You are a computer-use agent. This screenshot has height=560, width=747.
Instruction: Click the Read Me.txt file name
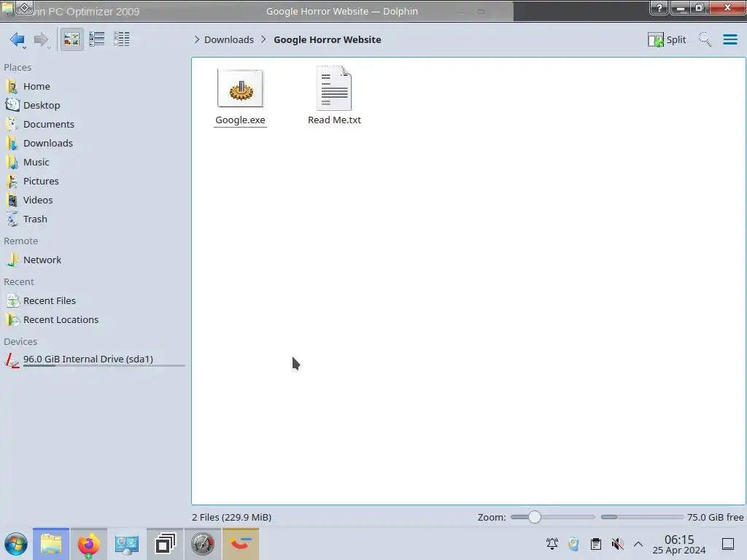334,120
